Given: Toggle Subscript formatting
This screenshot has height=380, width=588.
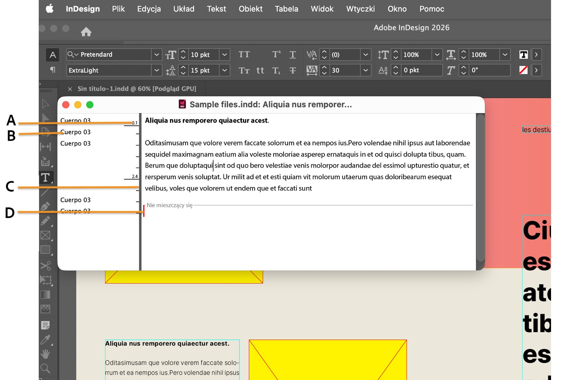Looking at the screenshot, I should click(x=277, y=70).
